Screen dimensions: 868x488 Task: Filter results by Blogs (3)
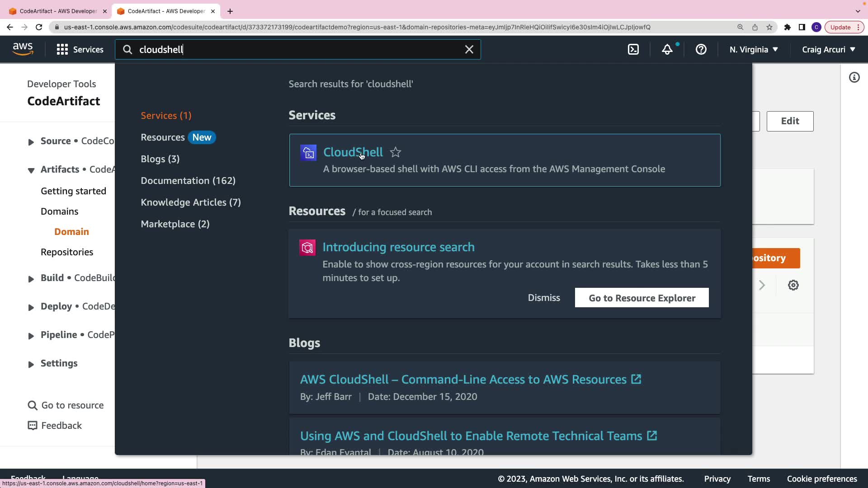click(x=160, y=159)
